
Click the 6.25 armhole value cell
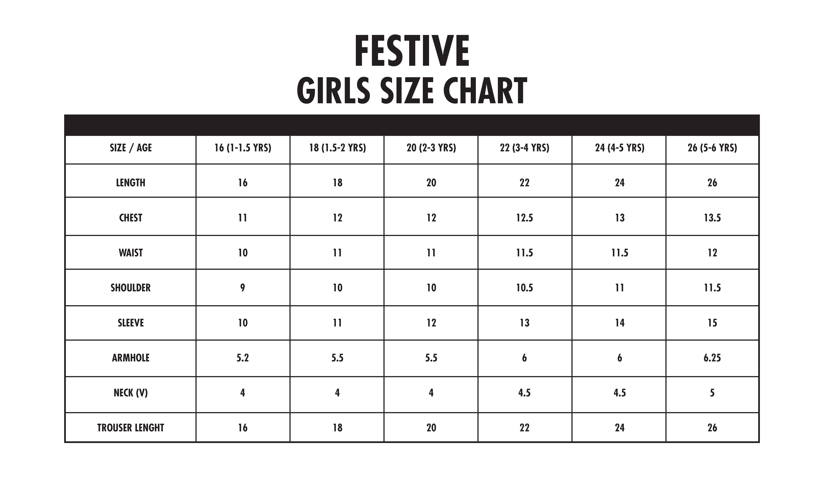(x=712, y=358)
